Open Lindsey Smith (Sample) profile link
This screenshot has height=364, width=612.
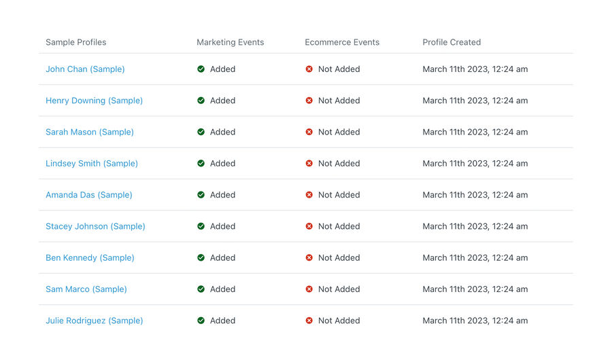point(92,164)
